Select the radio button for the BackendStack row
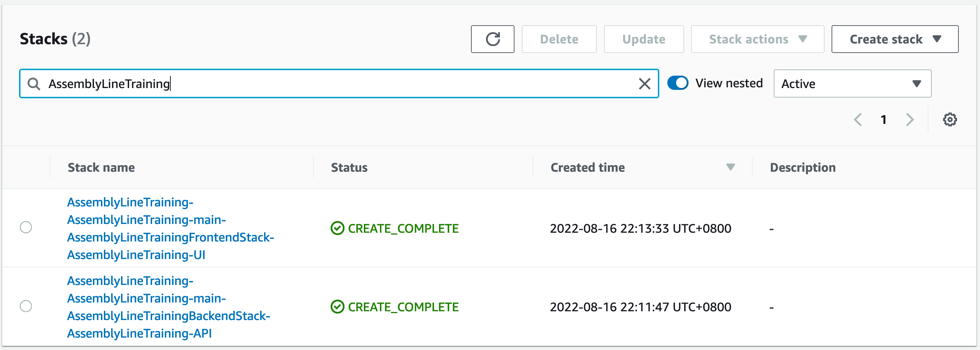980x350 pixels. [26, 307]
